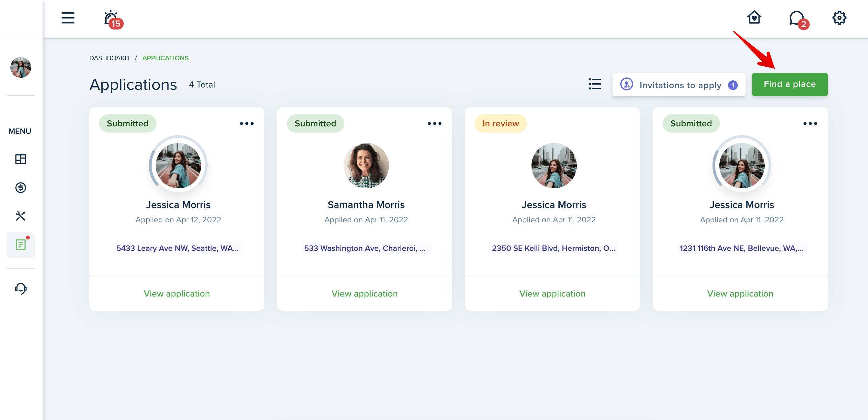Switch to list view icon
The image size is (868, 420).
(x=594, y=84)
